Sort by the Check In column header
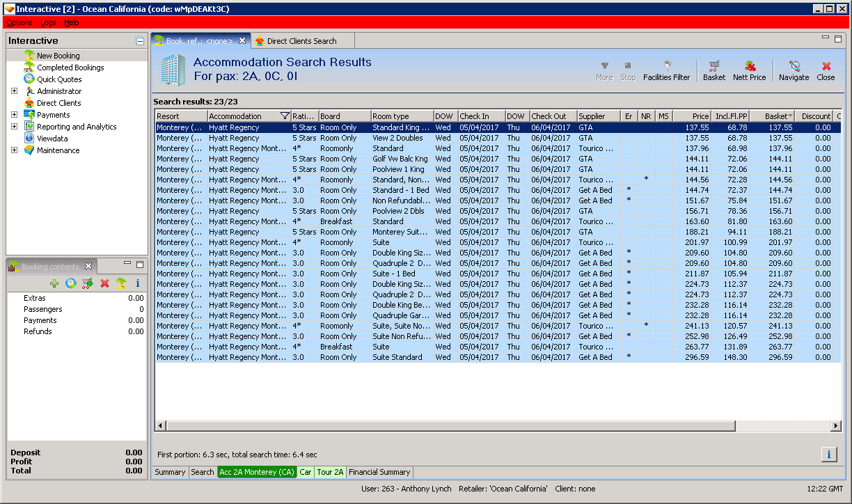This screenshot has width=852, height=504. (x=481, y=116)
